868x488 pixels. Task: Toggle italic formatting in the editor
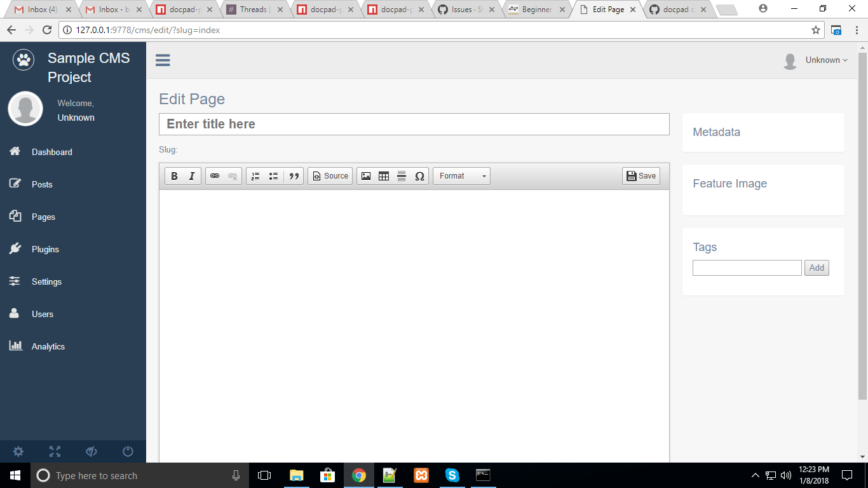coord(191,176)
